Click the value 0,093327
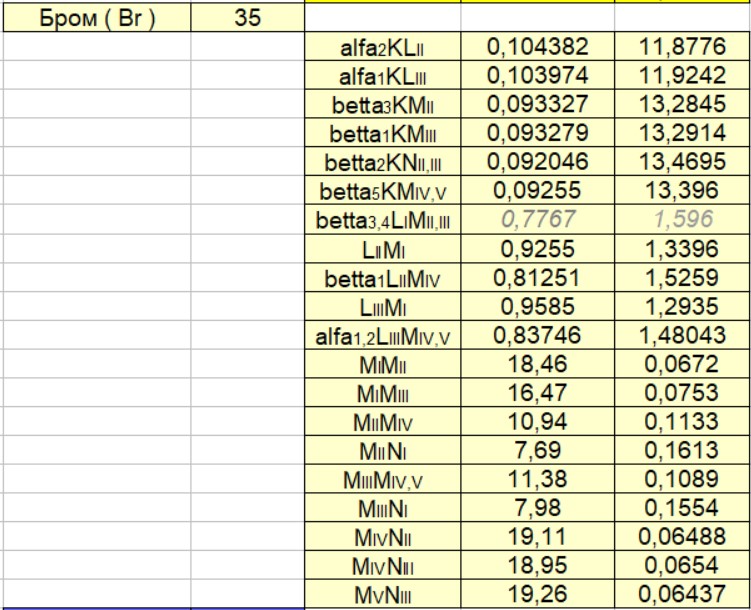751x610 pixels. [x=537, y=104]
